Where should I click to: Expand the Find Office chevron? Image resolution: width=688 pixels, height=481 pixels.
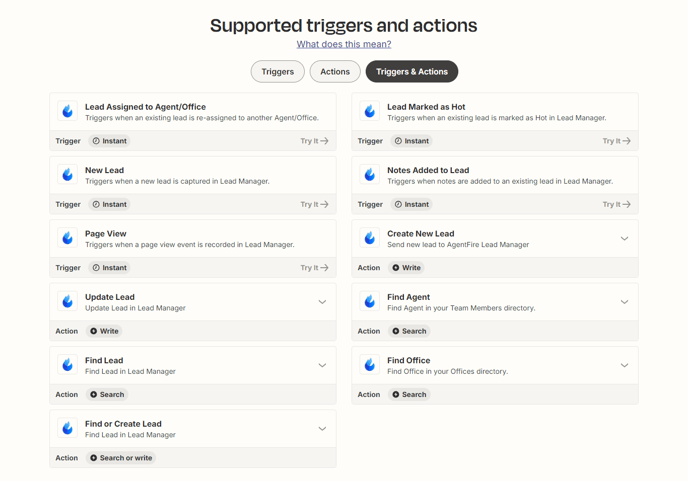(x=624, y=365)
